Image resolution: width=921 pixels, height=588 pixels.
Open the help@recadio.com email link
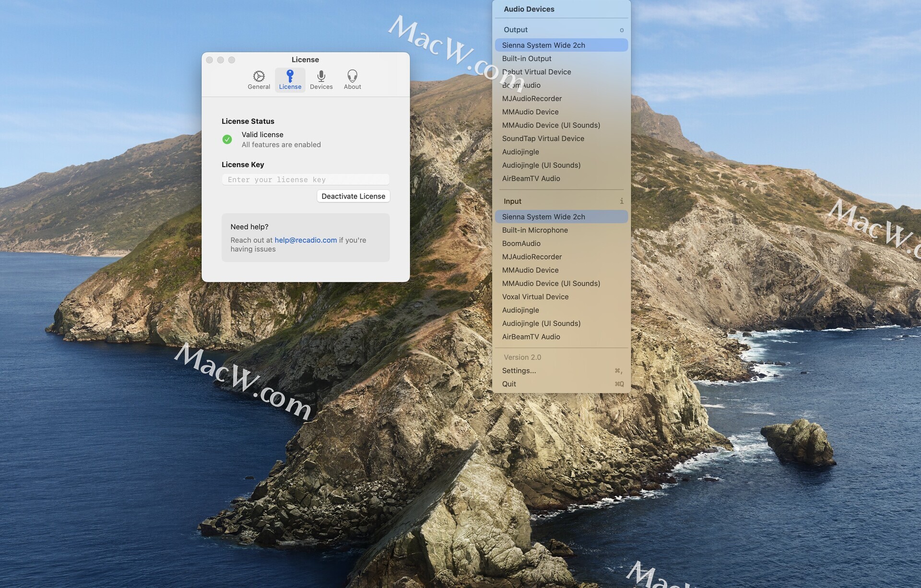[306, 240]
